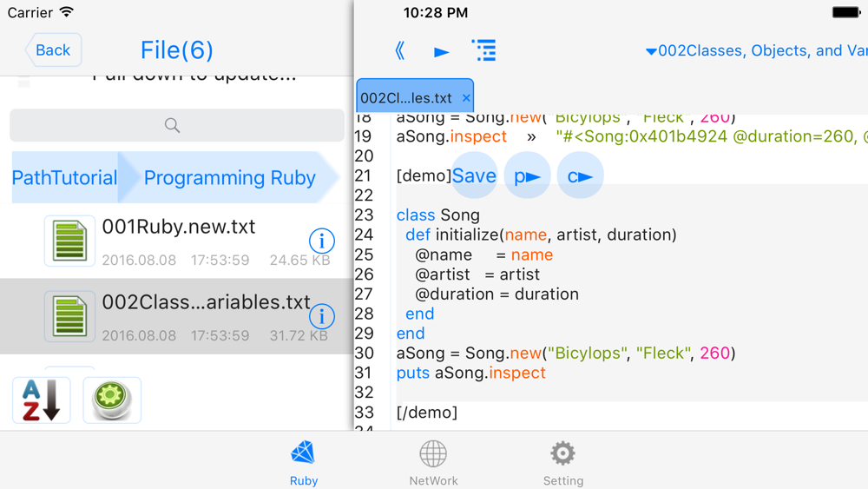Close the 002Cl...les.txt tab
The height and width of the screenshot is (489, 868).
(x=466, y=98)
